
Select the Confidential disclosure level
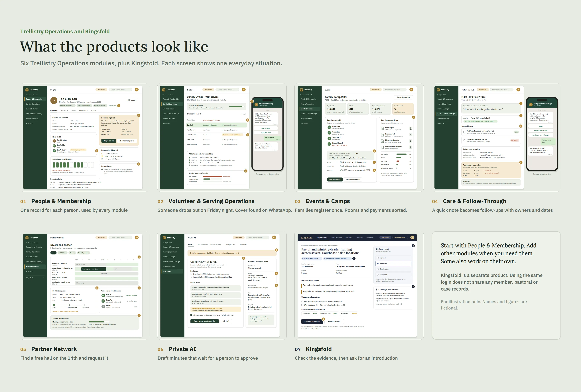[x=393, y=269]
